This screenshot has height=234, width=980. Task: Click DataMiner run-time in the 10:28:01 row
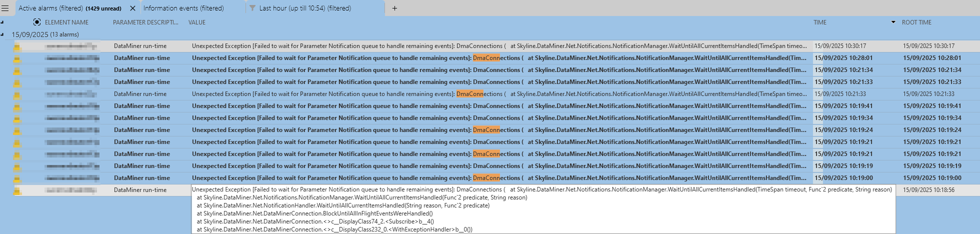(x=142, y=58)
